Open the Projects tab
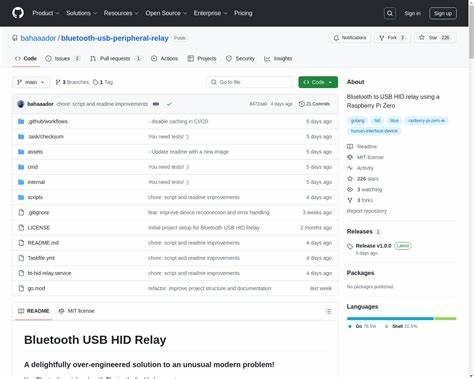474x379 pixels. [202, 58]
